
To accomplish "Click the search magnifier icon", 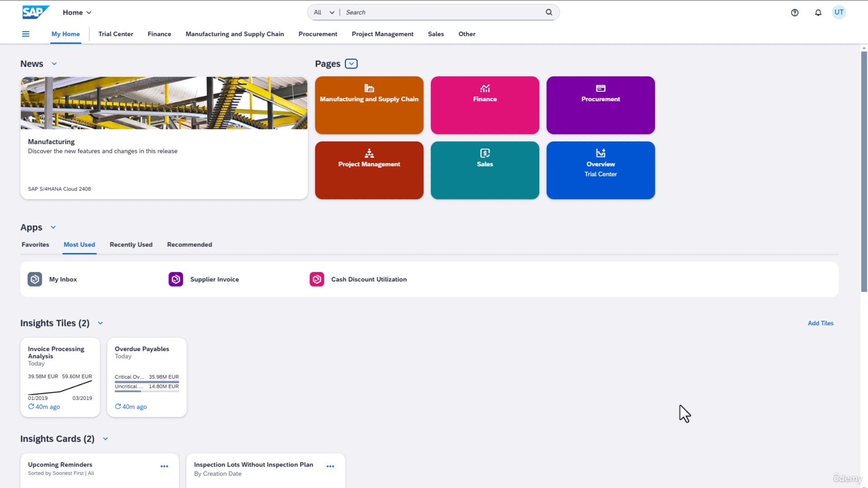I will (549, 12).
